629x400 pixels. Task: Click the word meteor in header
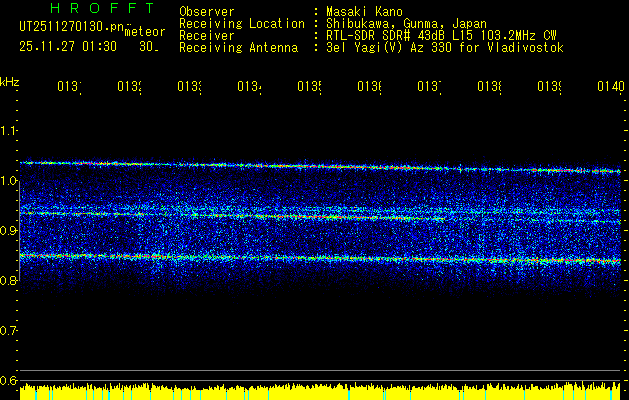[x=144, y=32]
